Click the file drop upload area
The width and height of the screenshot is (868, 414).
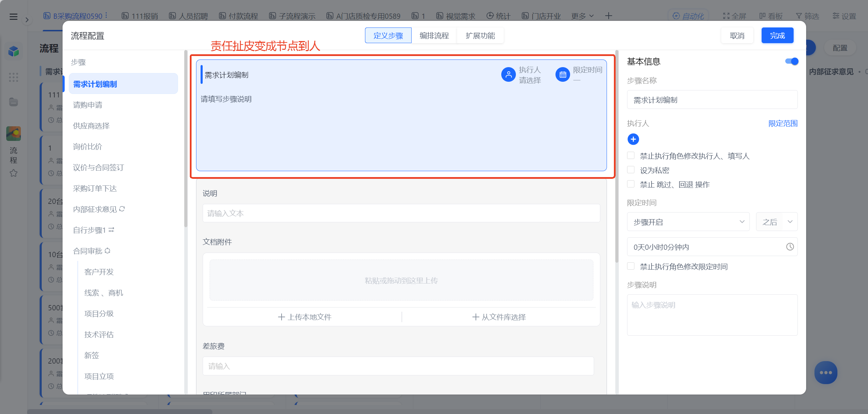point(401,280)
